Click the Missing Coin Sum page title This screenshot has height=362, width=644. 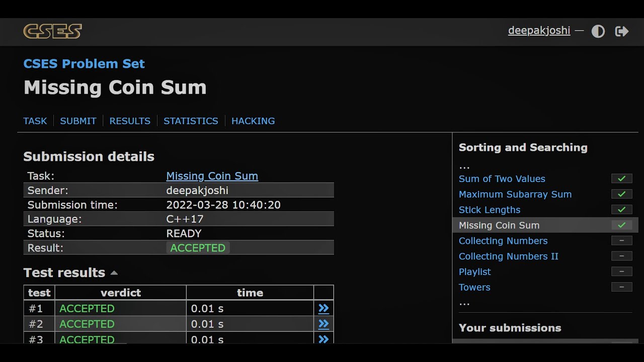point(115,87)
